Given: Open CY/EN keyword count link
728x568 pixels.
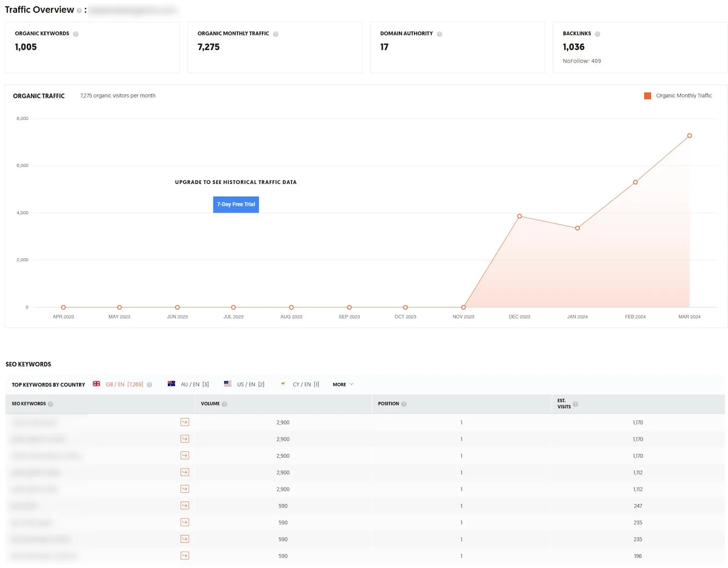Looking at the screenshot, I should tap(306, 384).
